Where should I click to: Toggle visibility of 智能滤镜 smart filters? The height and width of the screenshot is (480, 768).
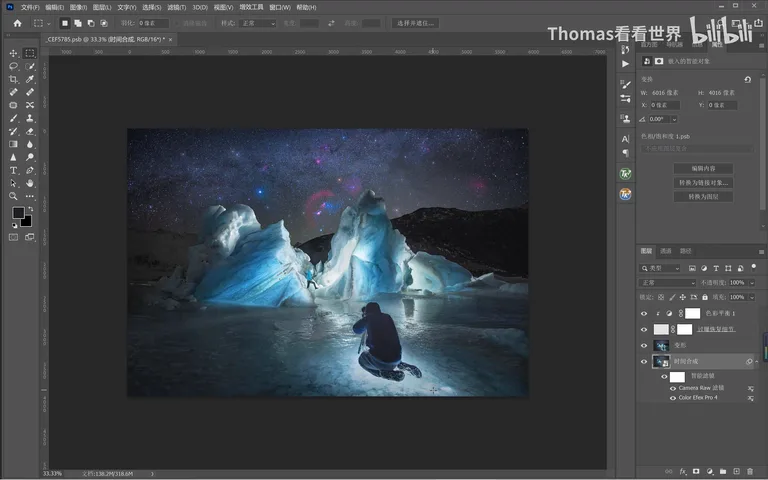pos(665,377)
